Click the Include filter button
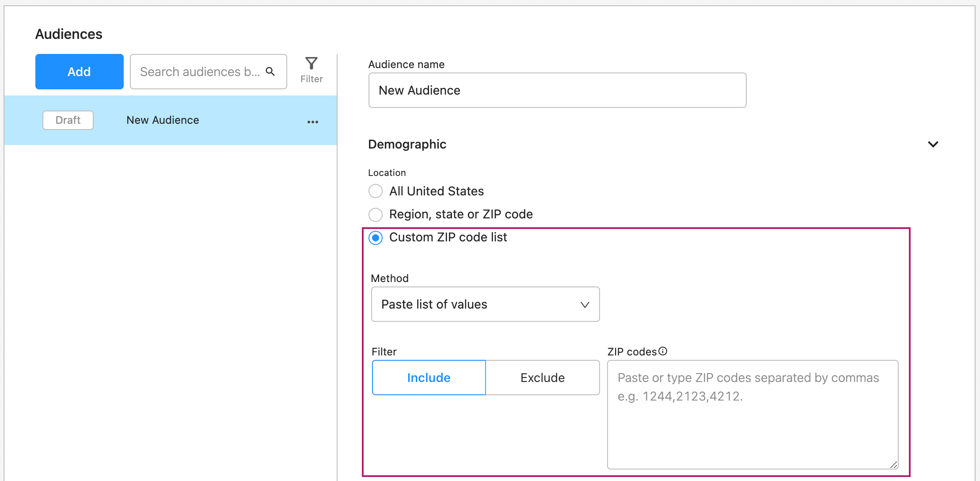Viewport: 980px width, 481px height. [x=428, y=377]
